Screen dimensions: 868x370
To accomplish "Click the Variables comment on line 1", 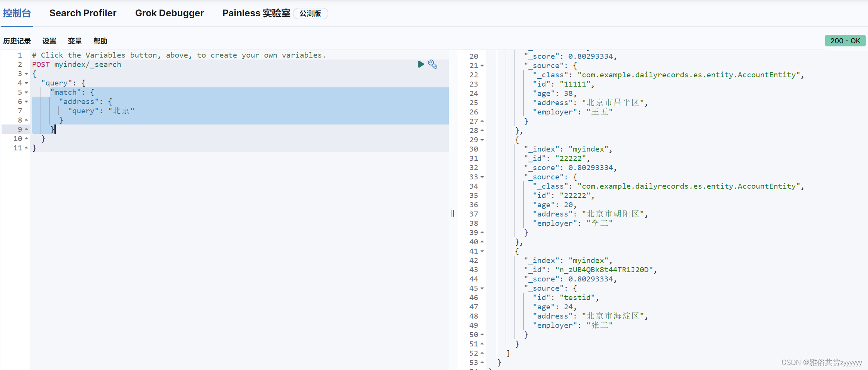I will 179,55.
